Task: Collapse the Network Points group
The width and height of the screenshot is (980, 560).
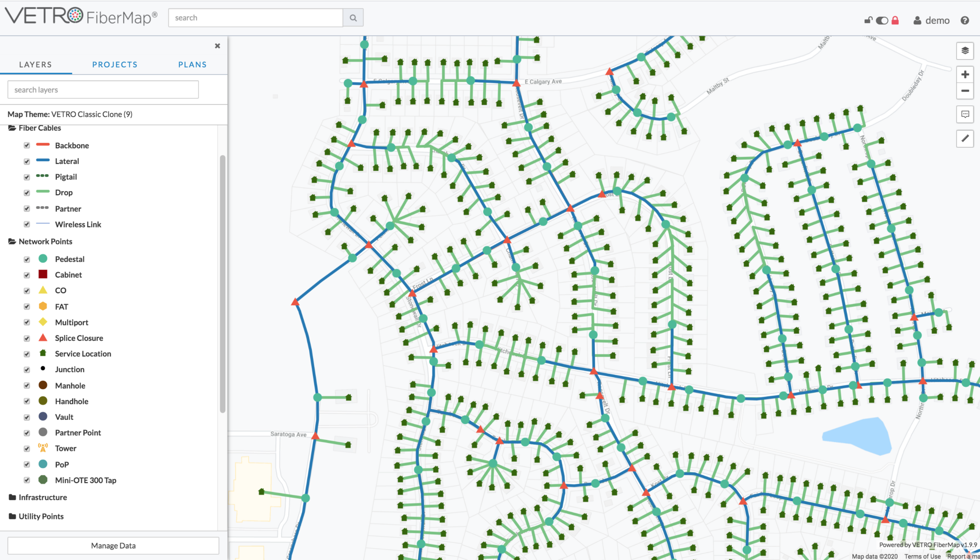Action: (45, 242)
